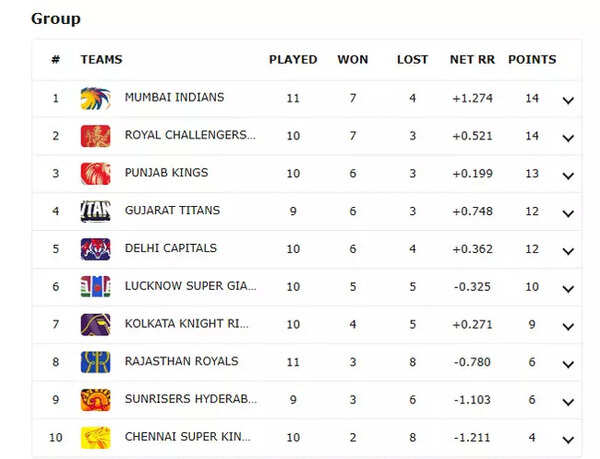Click the Lucknow Super Giants logo
Screen dimensions: 600x459
pyautogui.click(x=96, y=286)
